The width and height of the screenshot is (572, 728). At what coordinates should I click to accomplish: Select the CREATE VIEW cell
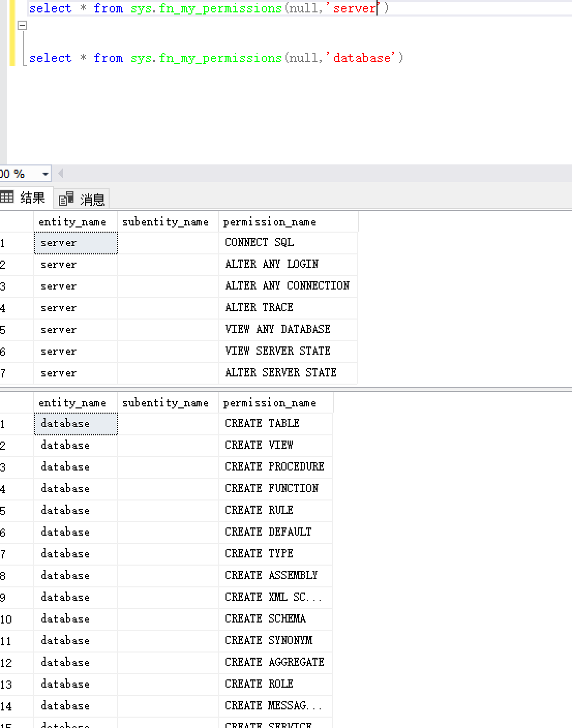pos(276,445)
